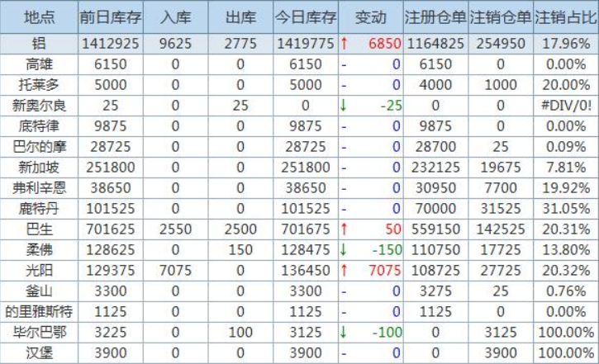Click the #DIV/0! error cell
Viewport: 599px width, 364px height.
click(x=566, y=105)
